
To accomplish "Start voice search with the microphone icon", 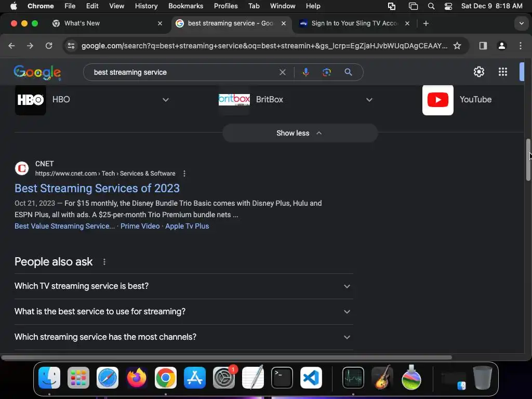I will 305,72.
